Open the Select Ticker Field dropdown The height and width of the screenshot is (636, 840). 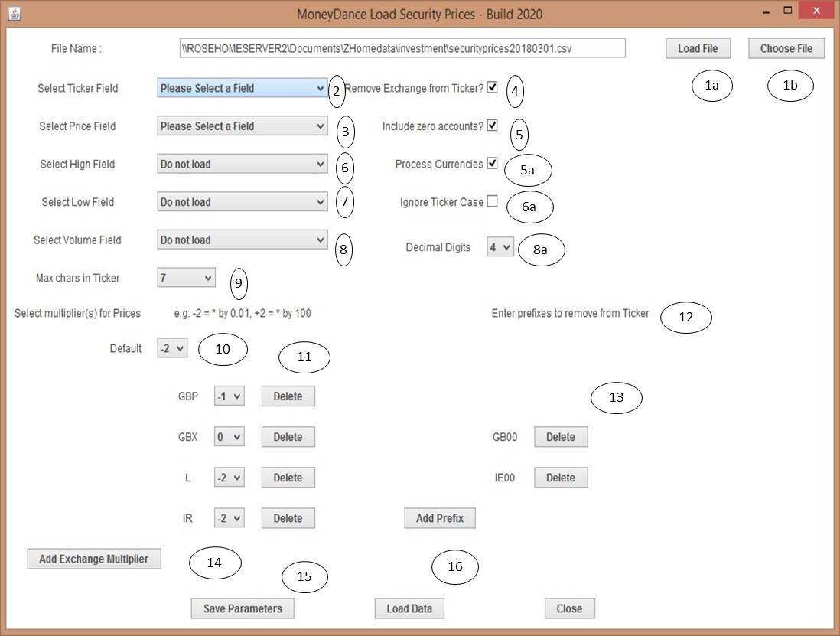[243, 88]
